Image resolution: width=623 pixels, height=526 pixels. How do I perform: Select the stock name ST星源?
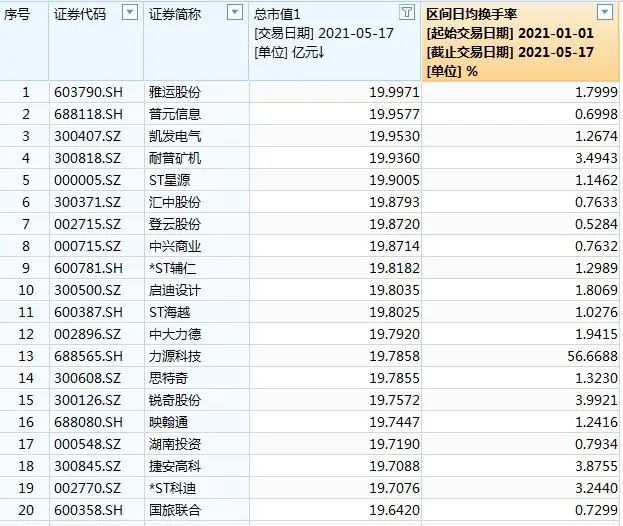click(170, 180)
